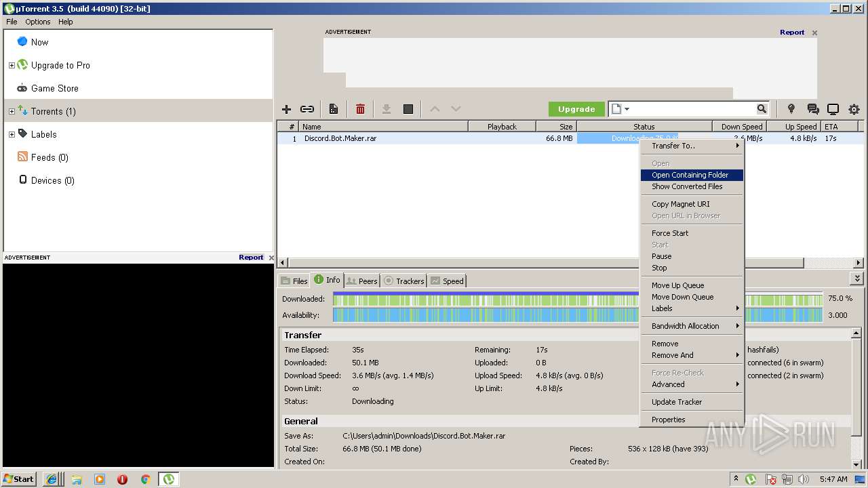This screenshot has width=868, height=488.
Task: Open the File menu
Action: coord(12,22)
